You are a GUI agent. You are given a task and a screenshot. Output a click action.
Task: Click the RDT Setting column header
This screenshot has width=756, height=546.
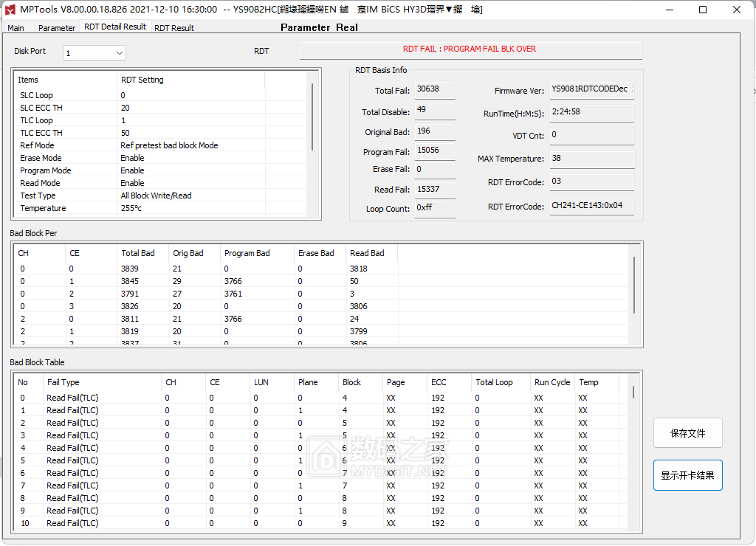tap(190, 80)
